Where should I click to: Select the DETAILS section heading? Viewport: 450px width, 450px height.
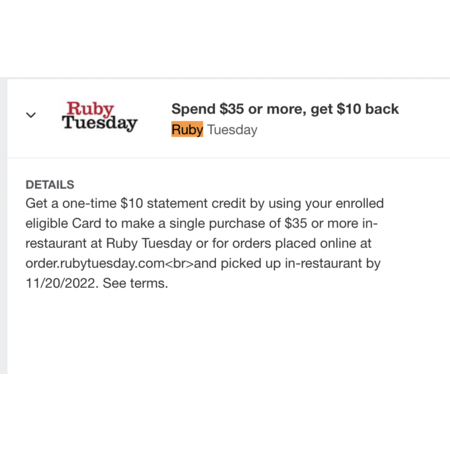[x=50, y=185]
